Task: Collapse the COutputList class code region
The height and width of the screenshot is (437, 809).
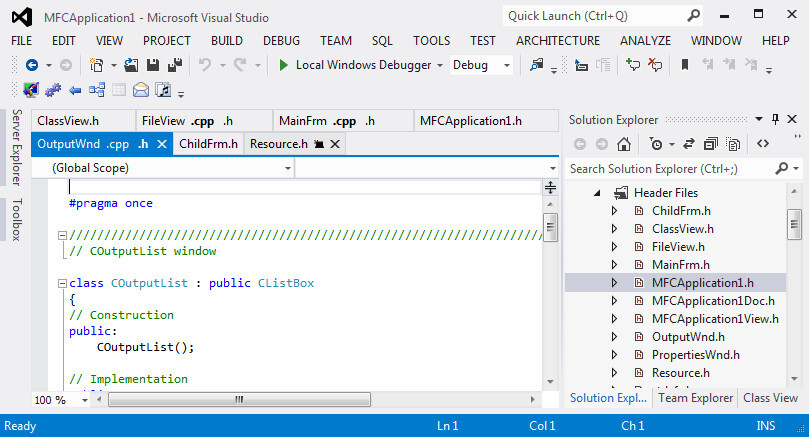Action: [x=61, y=283]
